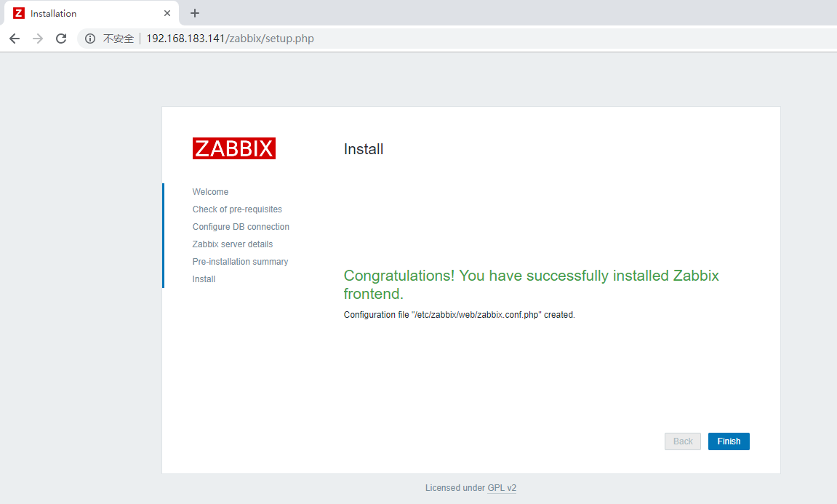Image resolution: width=837 pixels, height=504 pixels.
Task: Click the Finish button
Action: [729, 441]
